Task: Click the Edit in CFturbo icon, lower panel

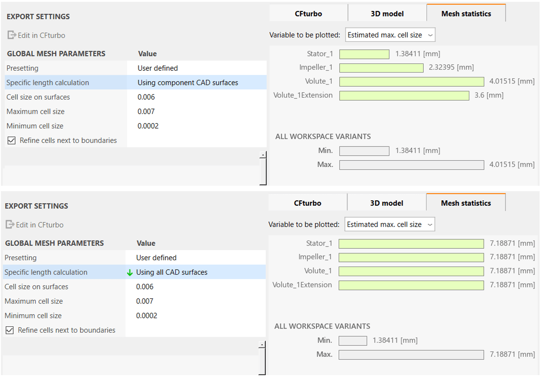Action: (x=10, y=225)
